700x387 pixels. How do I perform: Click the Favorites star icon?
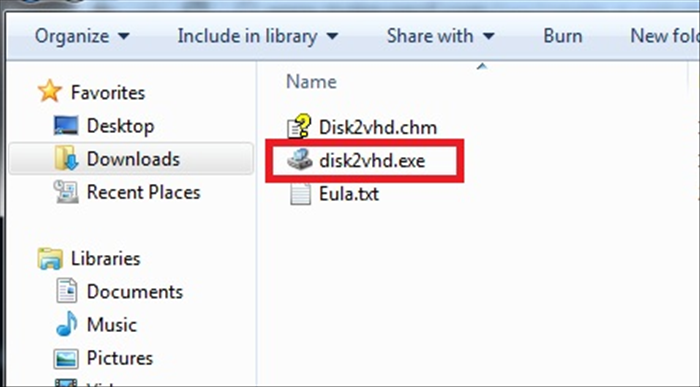pyautogui.click(x=50, y=92)
